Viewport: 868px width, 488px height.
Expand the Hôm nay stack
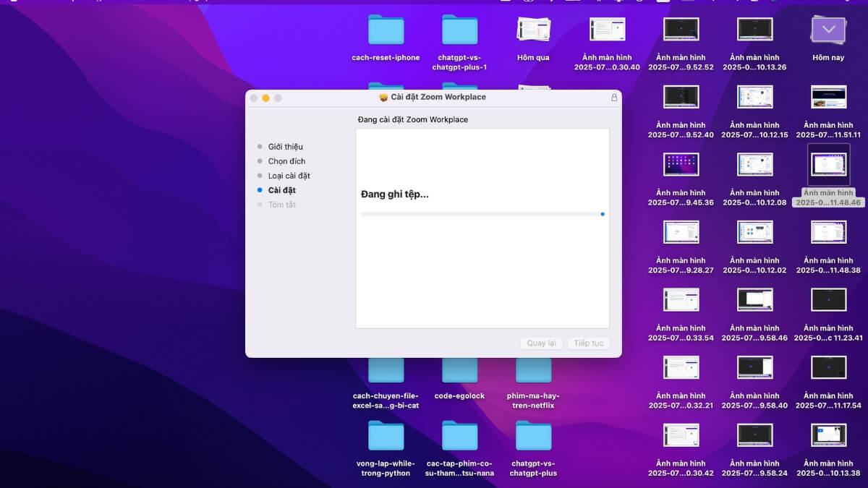click(x=828, y=30)
